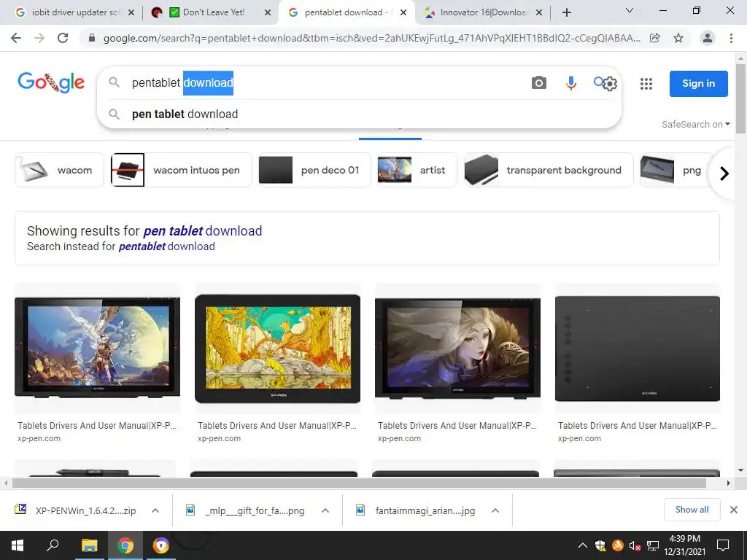
Task: Open the yellow forest tablet image
Action: click(x=277, y=348)
